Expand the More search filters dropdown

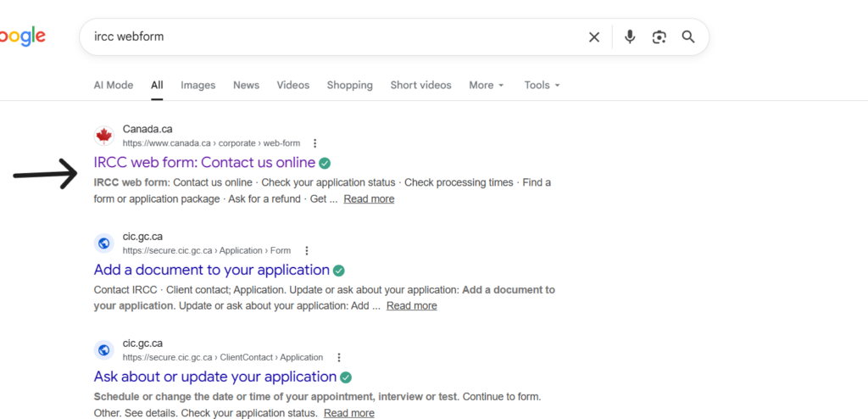[x=486, y=85]
